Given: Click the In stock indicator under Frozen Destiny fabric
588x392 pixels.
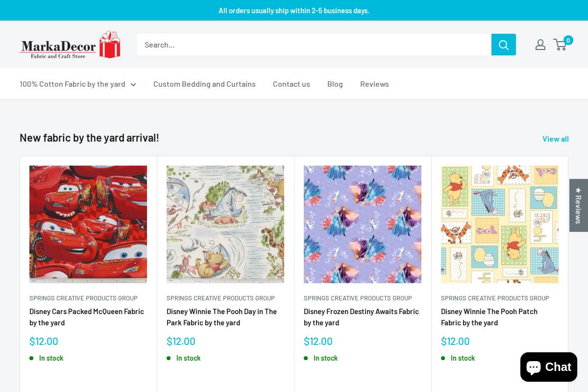Looking at the screenshot, I should [306, 358].
